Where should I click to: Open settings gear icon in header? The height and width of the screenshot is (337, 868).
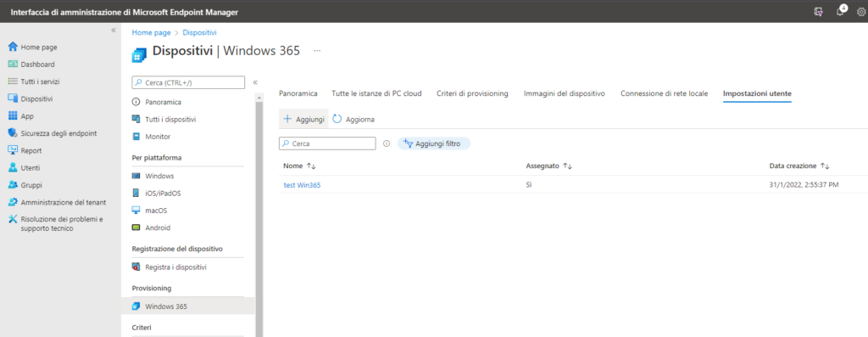click(x=861, y=12)
